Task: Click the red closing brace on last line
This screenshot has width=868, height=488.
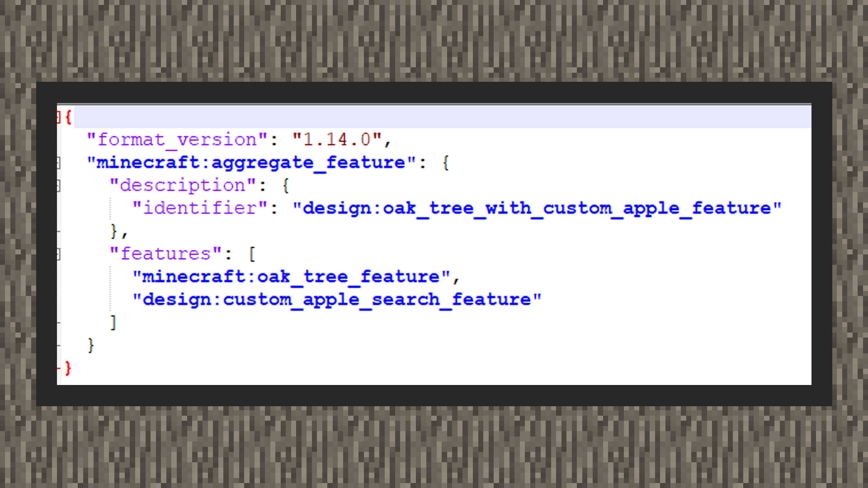Action: tap(68, 368)
